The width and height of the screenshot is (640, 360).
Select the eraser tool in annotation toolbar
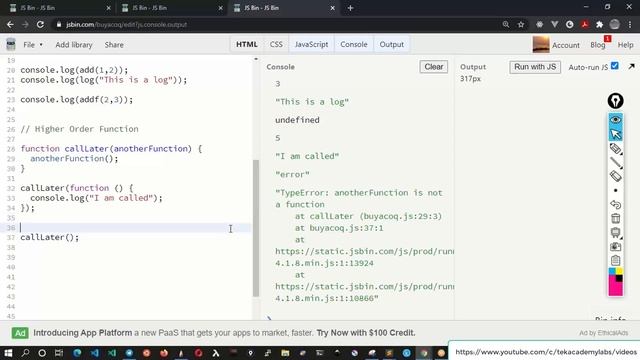point(616,176)
